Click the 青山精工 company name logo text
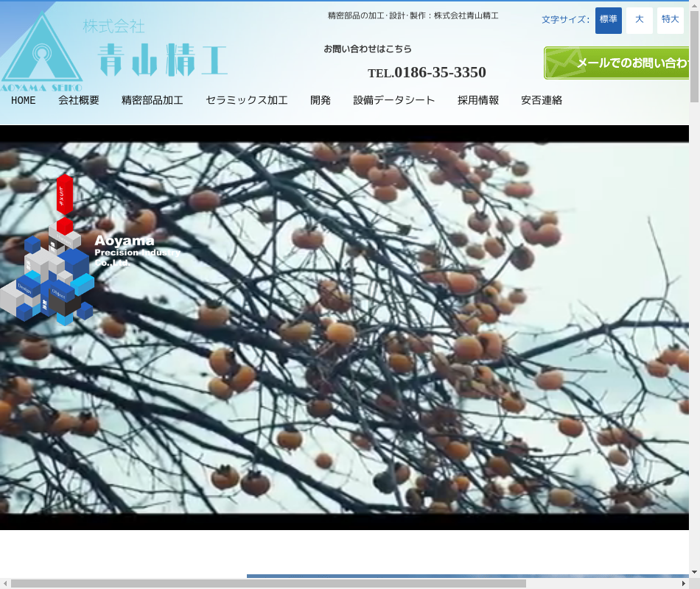This screenshot has width=700, height=589. pos(162,59)
